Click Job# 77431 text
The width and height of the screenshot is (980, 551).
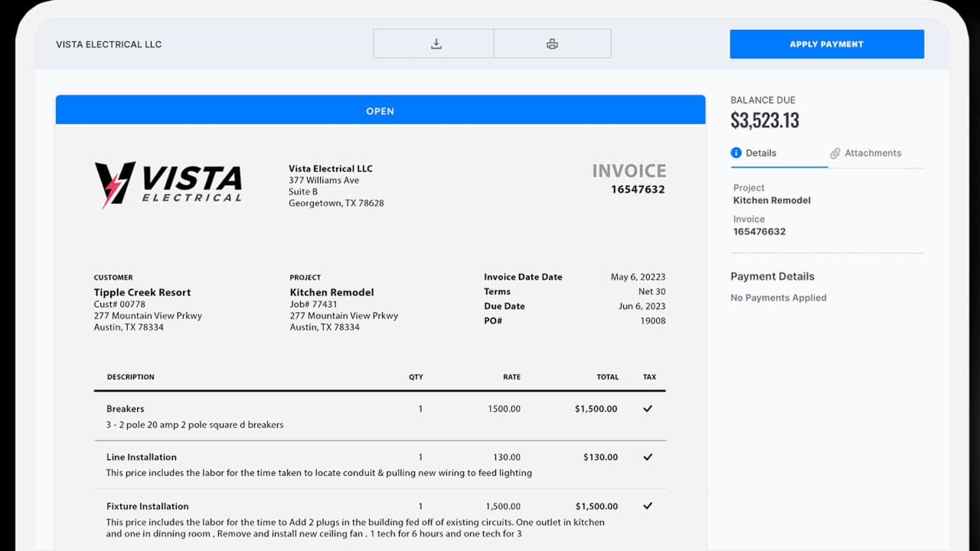(x=313, y=304)
